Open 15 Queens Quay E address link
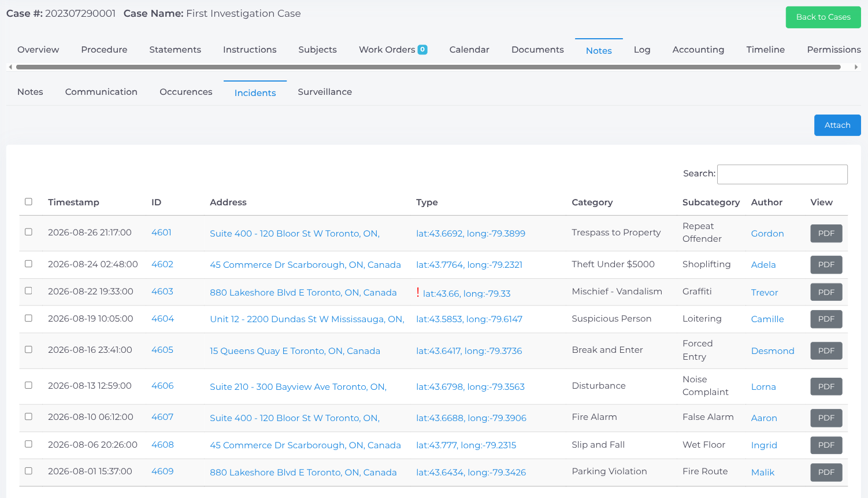Image resolution: width=868 pixels, height=498 pixels. click(x=295, y=351)
